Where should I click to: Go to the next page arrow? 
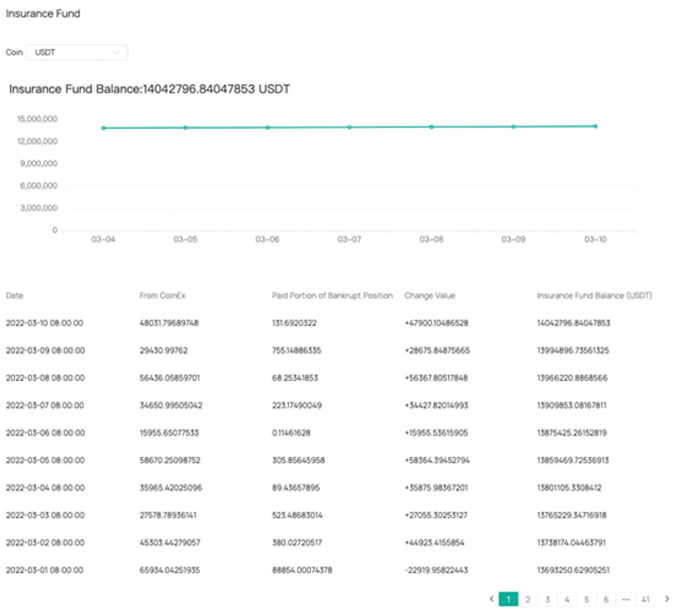667,599
